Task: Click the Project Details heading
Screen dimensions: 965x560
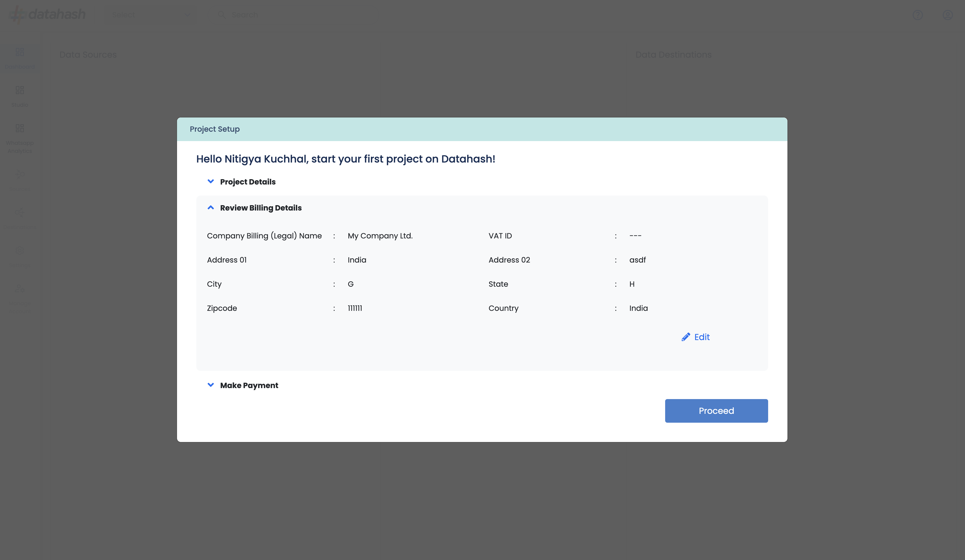Action: click(x=248, y=182)
